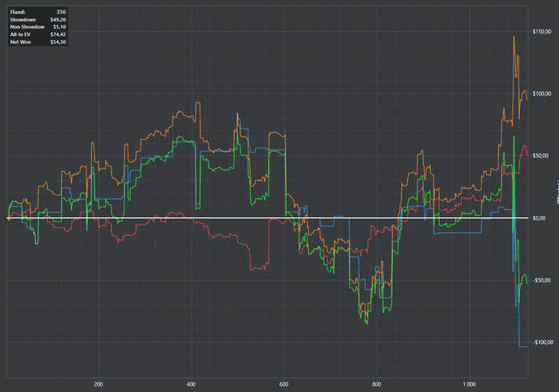Select the 'Showdown' legend row label

(x=23, y=20)
